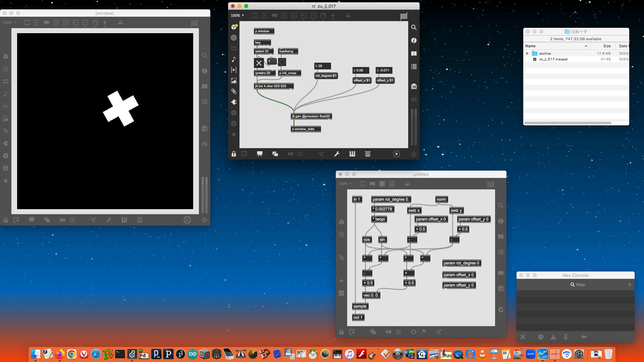Image resolution: width=644 pixels, height=362 pixels.
Task: Open Finder from the Dock
Action: 36,354
